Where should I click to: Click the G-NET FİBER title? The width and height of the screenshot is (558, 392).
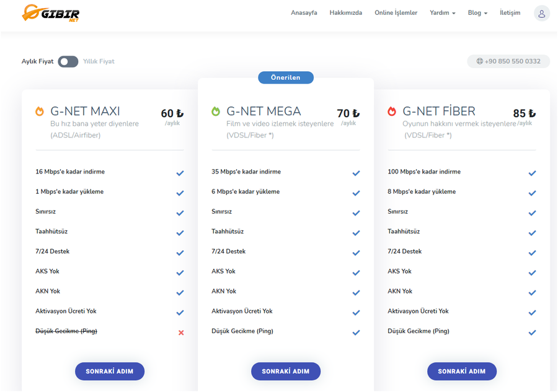pyautogui.click(x=439, y=111)
